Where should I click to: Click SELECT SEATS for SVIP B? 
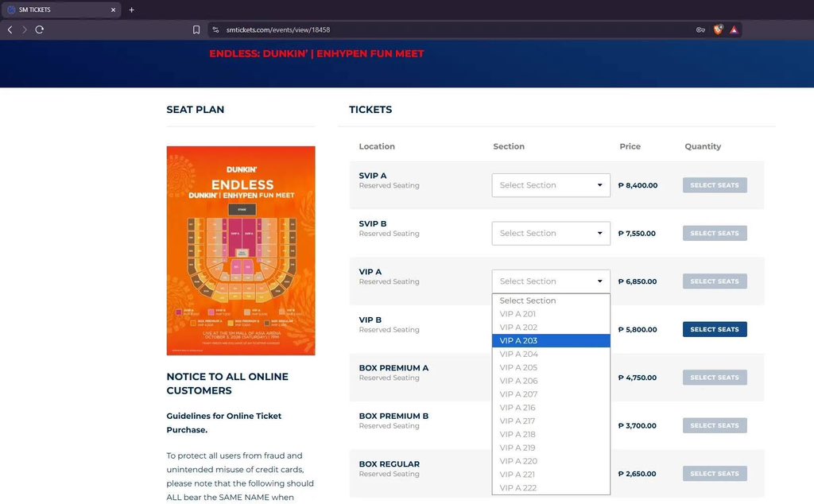click(x=715, y=234)
